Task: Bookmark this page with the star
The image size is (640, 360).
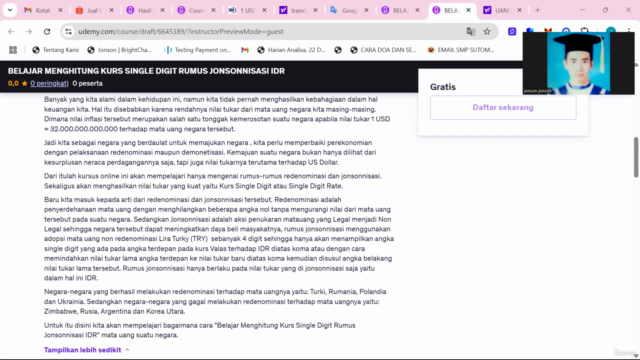Action: (x=487, y=31)
